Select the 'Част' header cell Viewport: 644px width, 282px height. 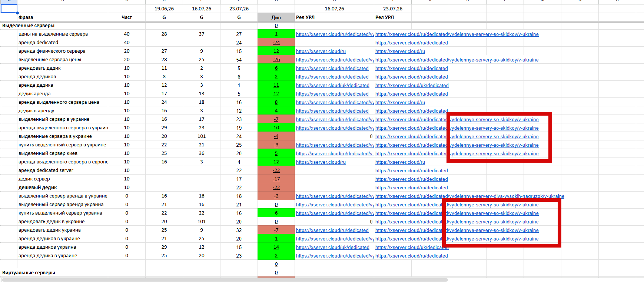click(127, 17)
